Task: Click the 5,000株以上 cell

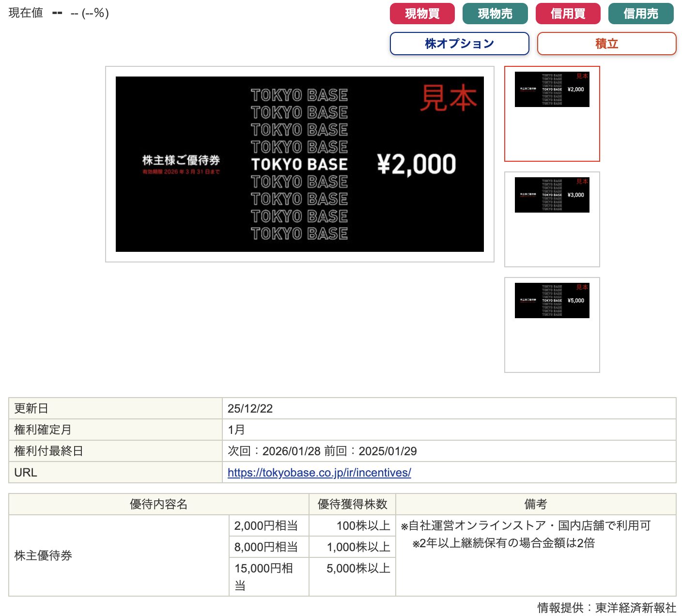Action: [x=358, y=569]
